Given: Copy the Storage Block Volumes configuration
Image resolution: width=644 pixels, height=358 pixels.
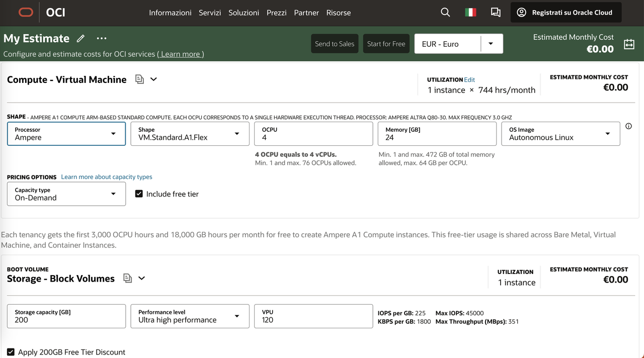Looking at the screenshot, I should click(128, 278).
